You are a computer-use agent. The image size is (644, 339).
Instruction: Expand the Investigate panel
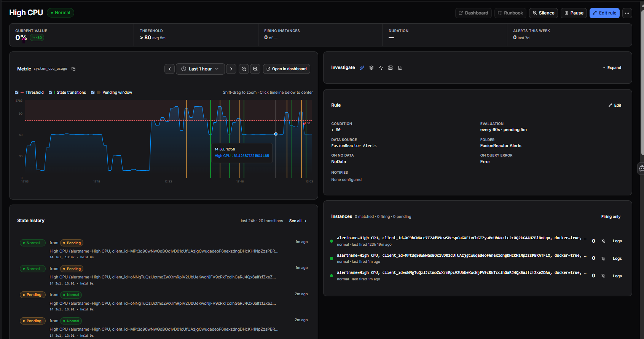(x=612, y=68)
